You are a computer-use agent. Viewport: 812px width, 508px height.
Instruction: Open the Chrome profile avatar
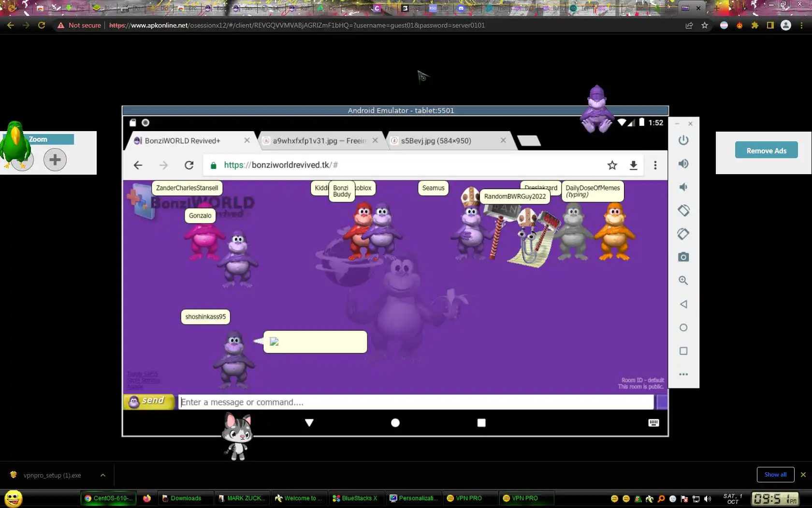786,25
